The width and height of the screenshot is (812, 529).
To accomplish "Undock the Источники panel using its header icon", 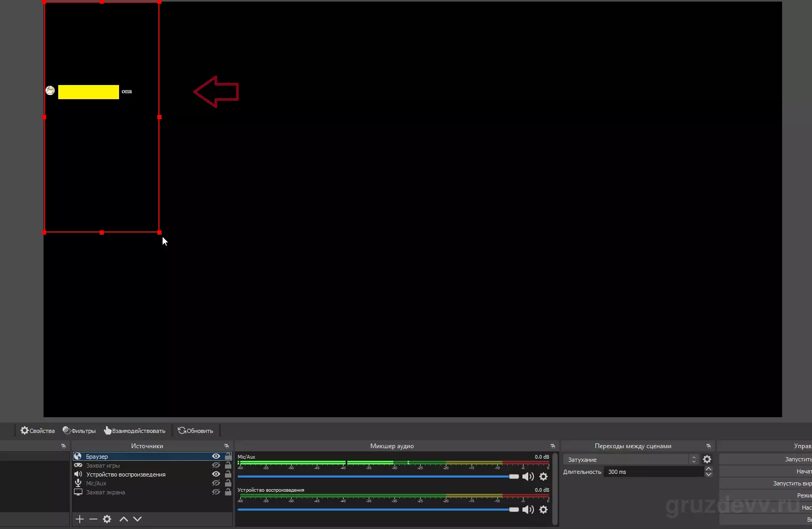I will coord(227,446).
